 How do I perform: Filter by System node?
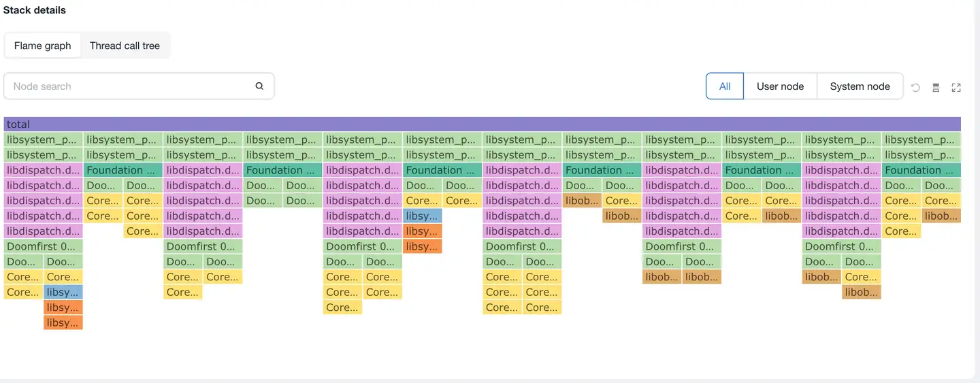point(860,86)
